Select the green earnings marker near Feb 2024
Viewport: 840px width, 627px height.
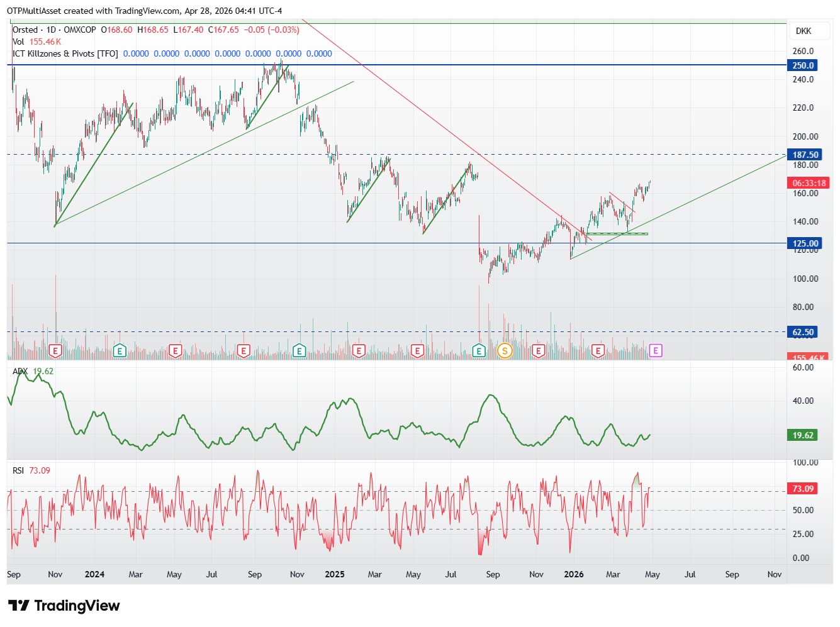pos(120,351)
